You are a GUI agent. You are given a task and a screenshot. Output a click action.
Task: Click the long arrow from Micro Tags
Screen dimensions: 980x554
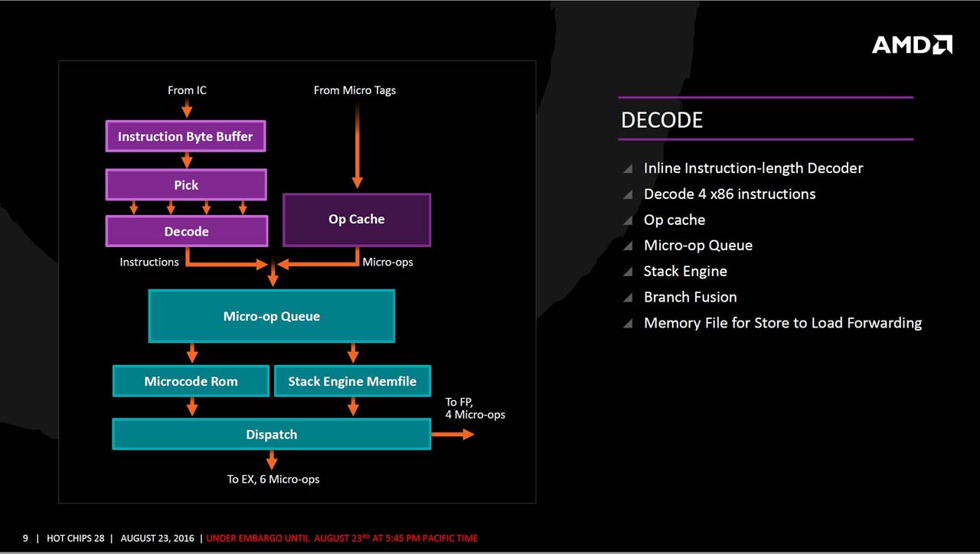[x=357, y=145]
